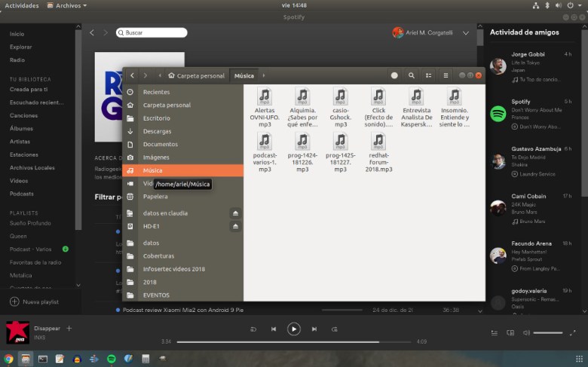The image size is (588, 367).
Task: Open the Actividades overview
Action: pyautogui.click(x=21, y=5)
